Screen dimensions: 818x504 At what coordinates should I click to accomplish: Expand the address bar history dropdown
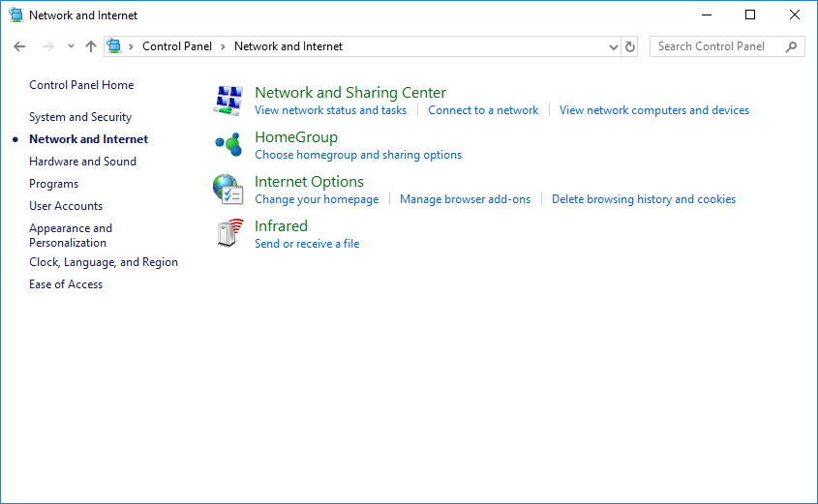[614, 46]
